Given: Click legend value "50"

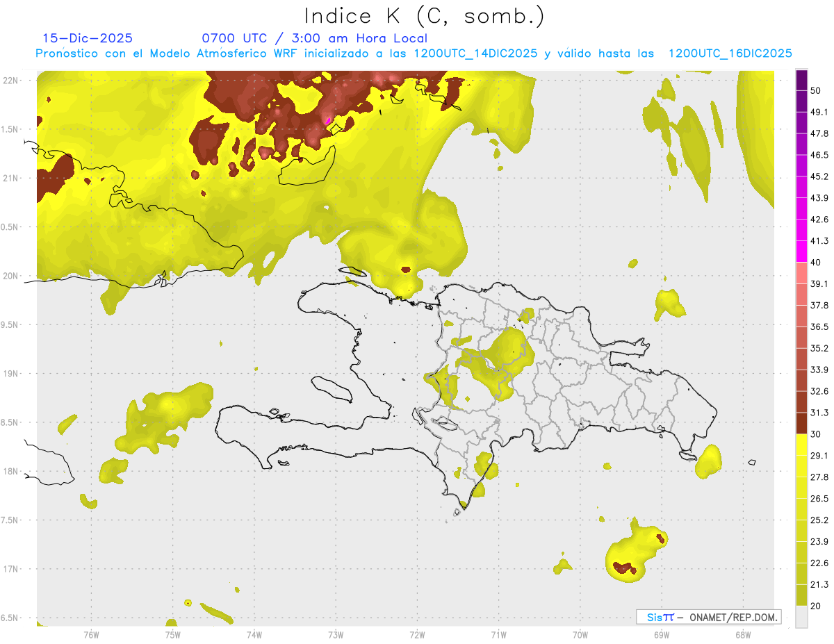Looking at the screenshot, I should point(817,91).
